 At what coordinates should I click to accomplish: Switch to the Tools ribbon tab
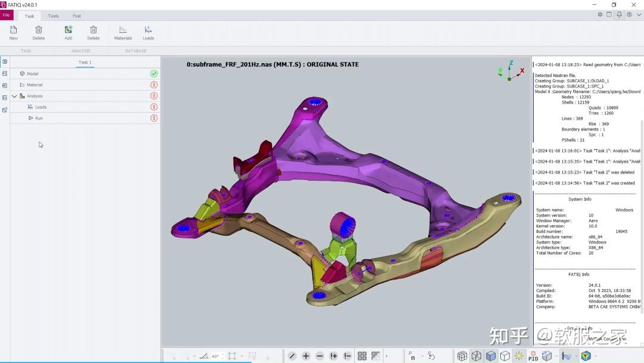(x=54, y=16)
